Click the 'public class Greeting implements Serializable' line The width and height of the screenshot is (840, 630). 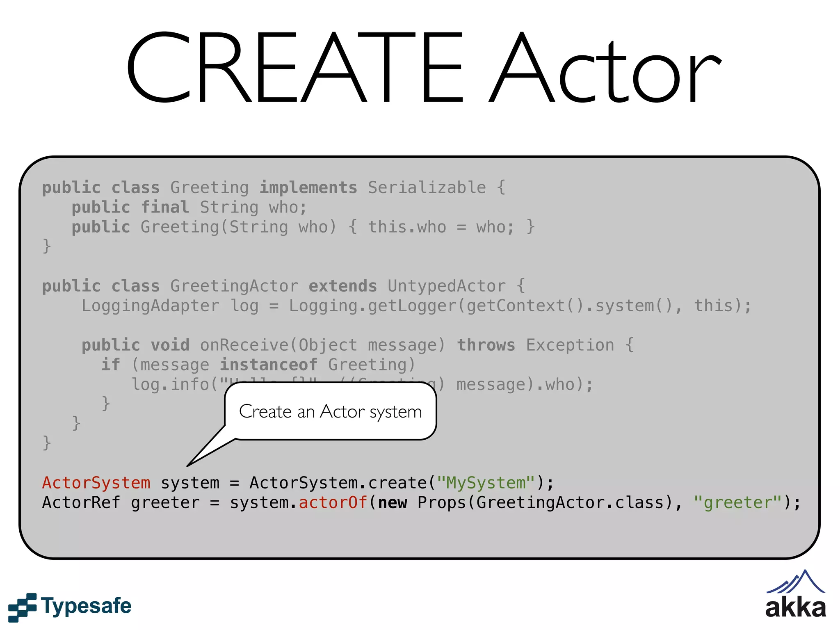[x=274, y=188]
